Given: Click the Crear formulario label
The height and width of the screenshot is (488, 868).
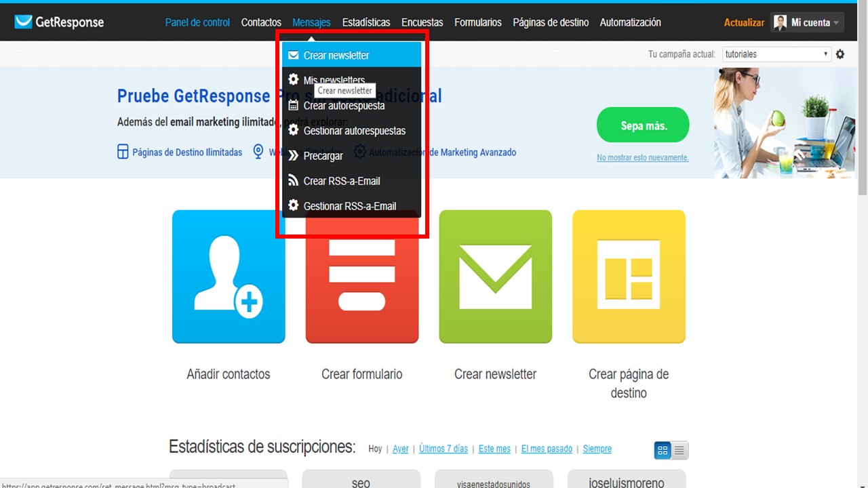Looking at the screenshot, I should 362,374.
